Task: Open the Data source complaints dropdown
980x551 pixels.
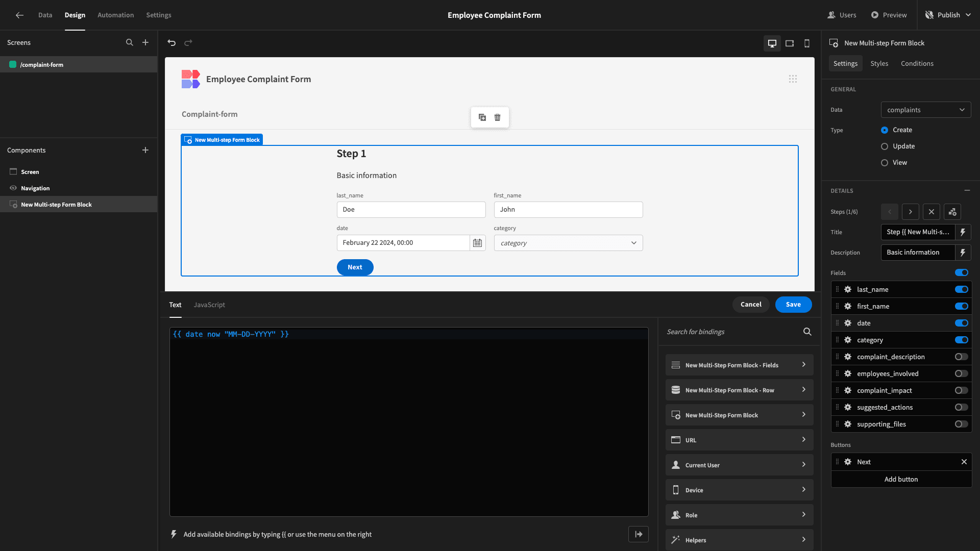Action: coord(926,110)
